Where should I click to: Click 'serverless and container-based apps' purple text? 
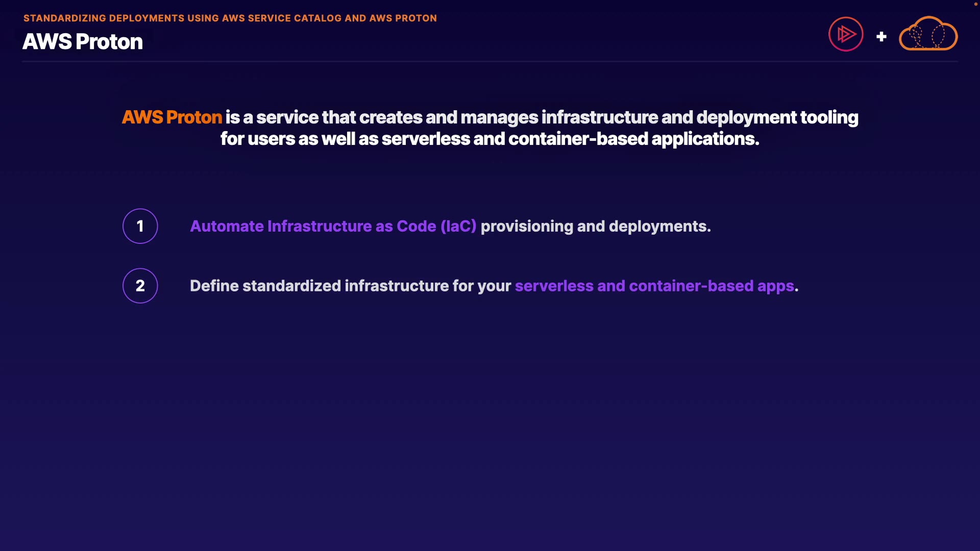654,286
